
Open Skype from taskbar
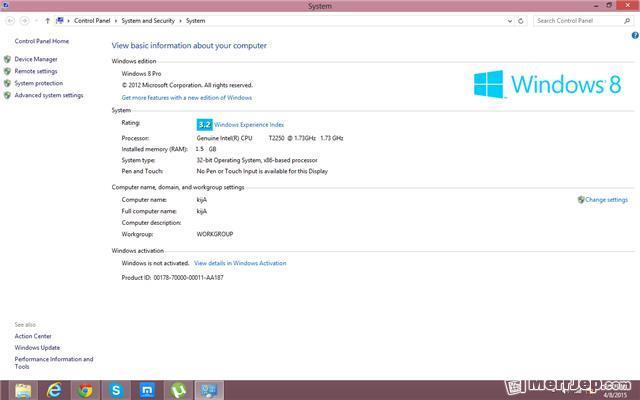[x=116, y=391]
